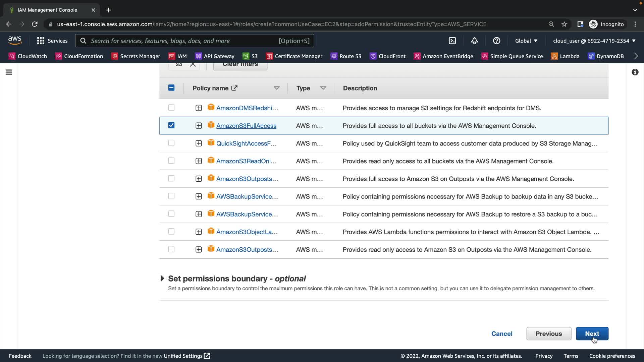
Task: Toggle the select-all policies header checkbox
Action: 171,88
